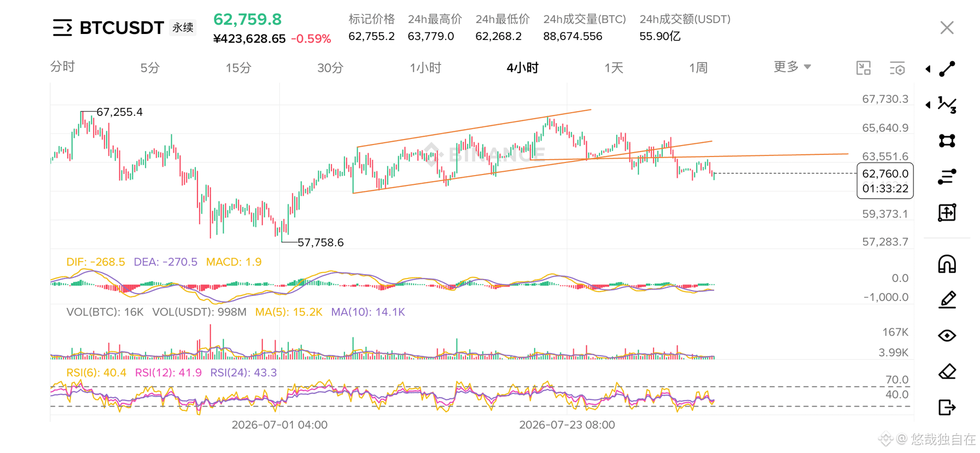Tap the 永续 contract type badge
Image resolution: width=980 pixels, height=453 pixels.
183,27
